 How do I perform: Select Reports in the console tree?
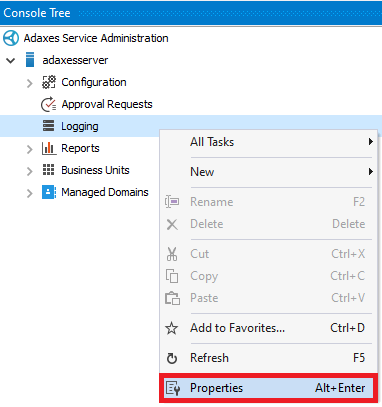click(80, 148)
